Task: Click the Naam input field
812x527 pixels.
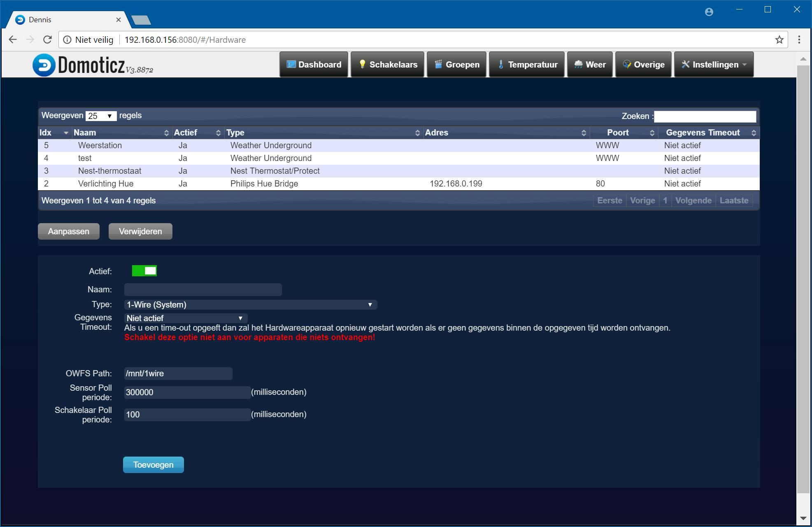Action: point(203,289)
